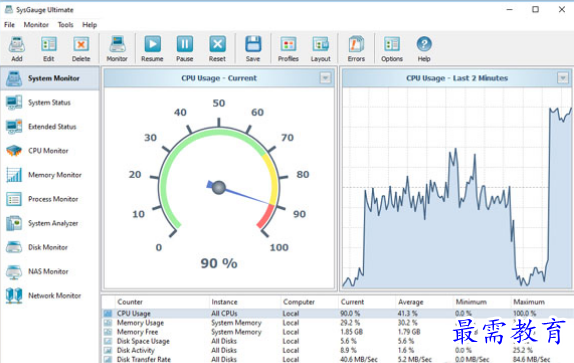Click the 1.85 GB Memory Free value
Viewport: 574px width, 363px height.
point(351,332)
